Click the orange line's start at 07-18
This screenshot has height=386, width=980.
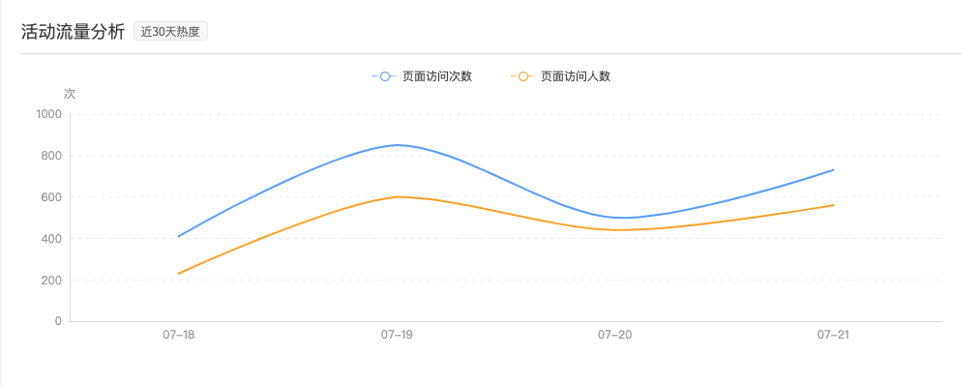click(179, 274)
